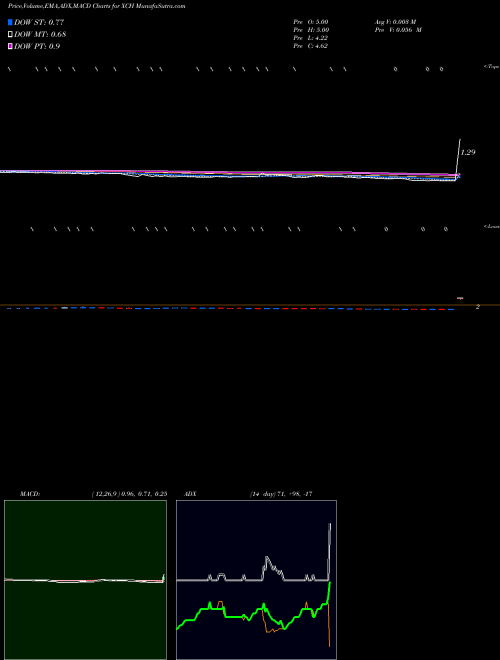The height and width of the screenshot is (660, 500).
Task: Click the 1.29 price label near the spike
Action: point(468,152)
